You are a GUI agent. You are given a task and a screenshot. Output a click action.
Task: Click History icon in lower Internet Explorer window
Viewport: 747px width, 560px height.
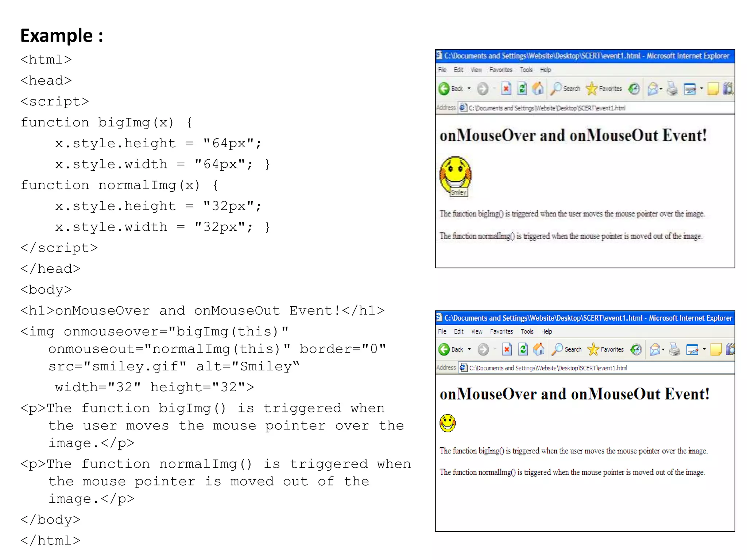(x=636, y=349)
